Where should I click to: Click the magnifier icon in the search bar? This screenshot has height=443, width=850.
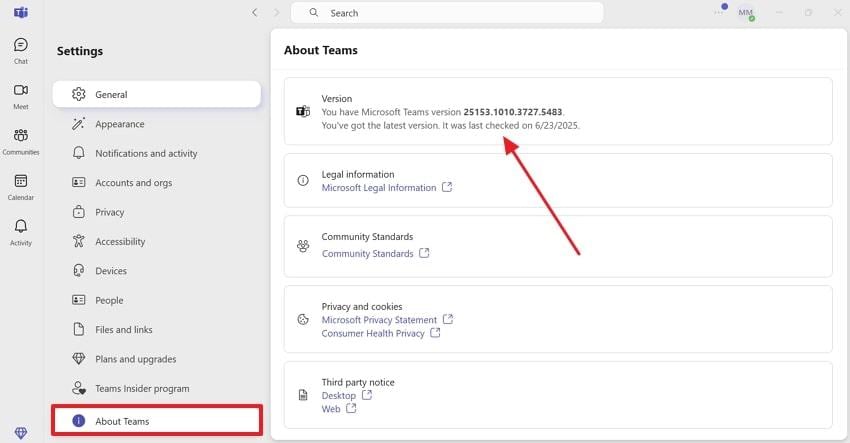click(x=314, y=12)
